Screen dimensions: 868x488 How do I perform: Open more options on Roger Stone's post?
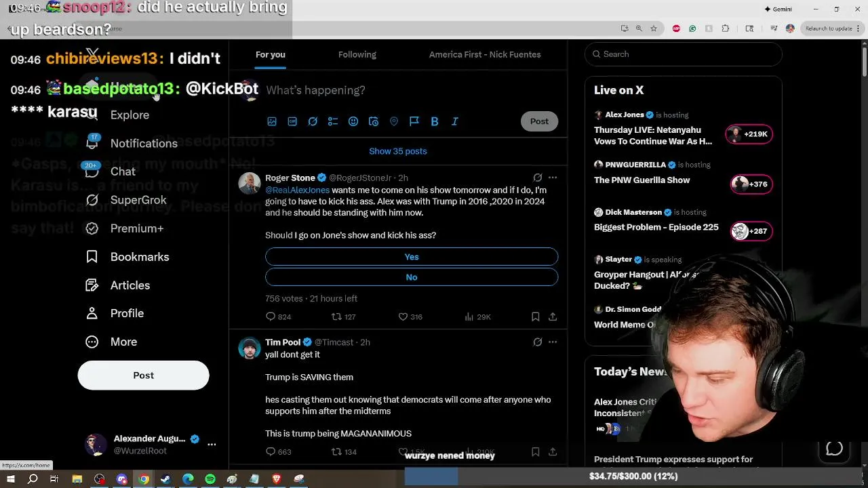[553, 178]
